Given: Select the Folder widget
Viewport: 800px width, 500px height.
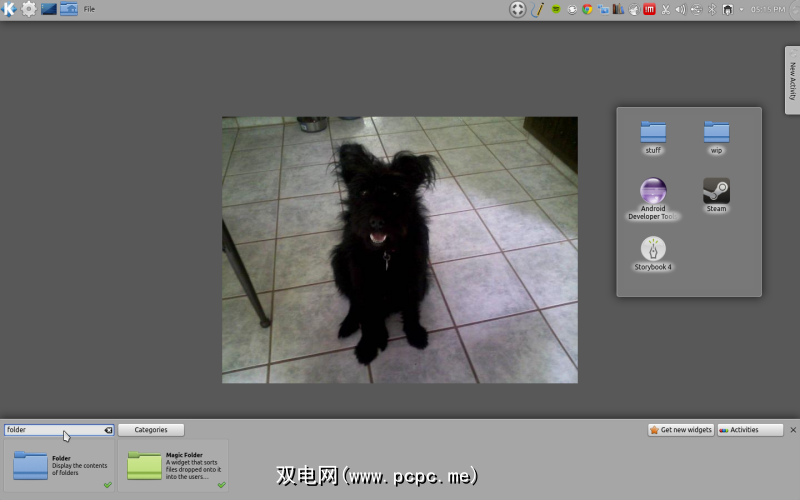Looking at the screenshot, I should click(59, 465).
